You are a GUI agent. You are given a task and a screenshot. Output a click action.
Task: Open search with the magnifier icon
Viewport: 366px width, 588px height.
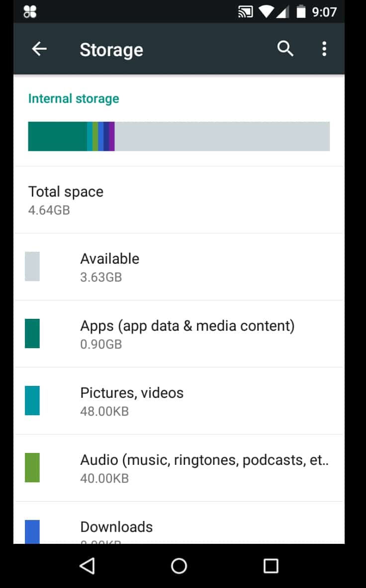pyautogui.click(x=285, y=49)
